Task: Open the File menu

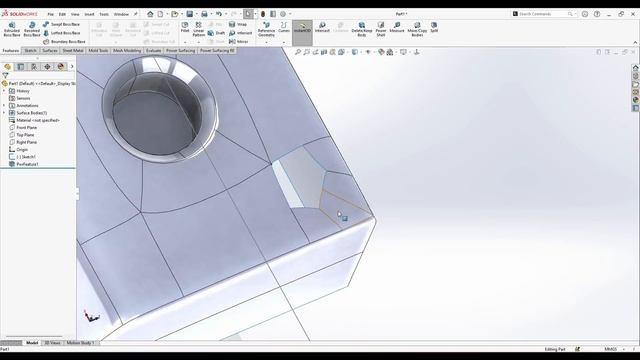Action: (x=51, y=14)
